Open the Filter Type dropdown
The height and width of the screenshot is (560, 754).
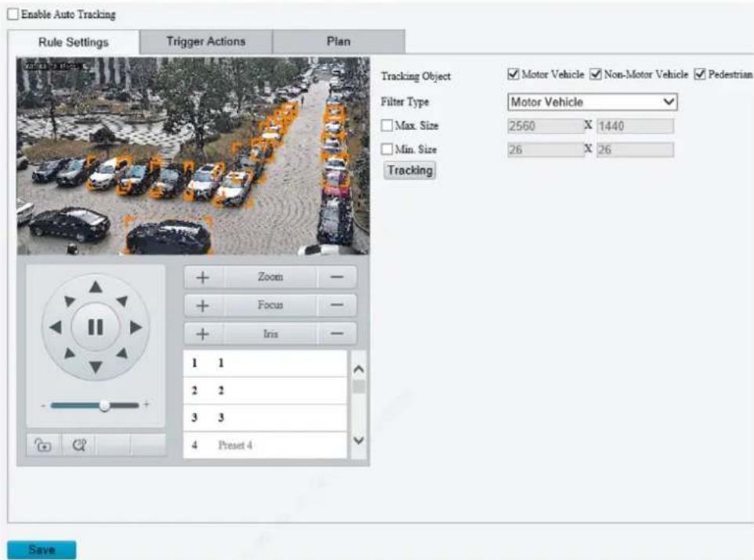tap(593, 102)
